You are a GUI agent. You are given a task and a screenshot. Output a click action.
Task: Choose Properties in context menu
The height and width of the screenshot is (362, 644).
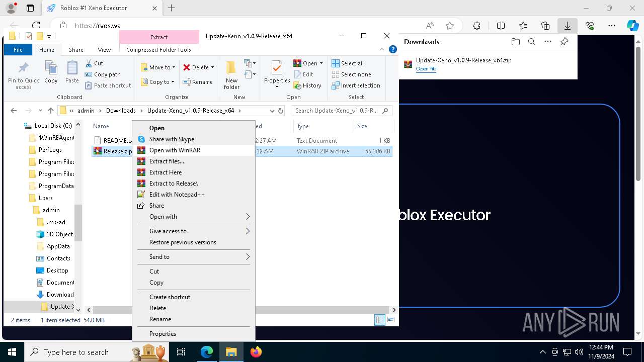[x=194, y=334]
